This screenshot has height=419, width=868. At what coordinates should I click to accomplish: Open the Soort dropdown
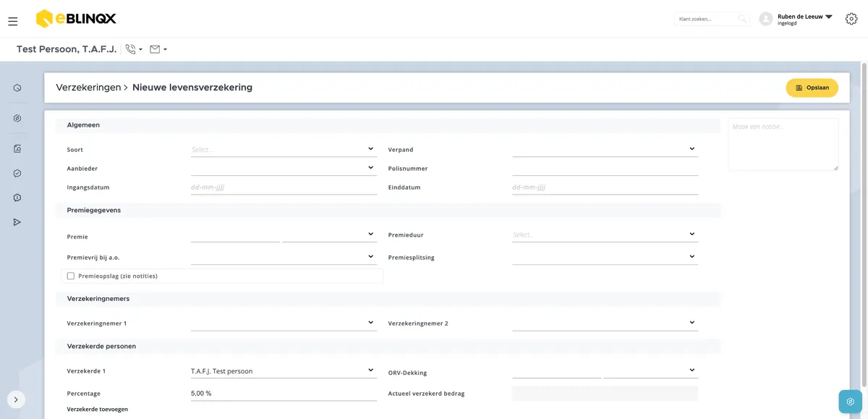284,150
